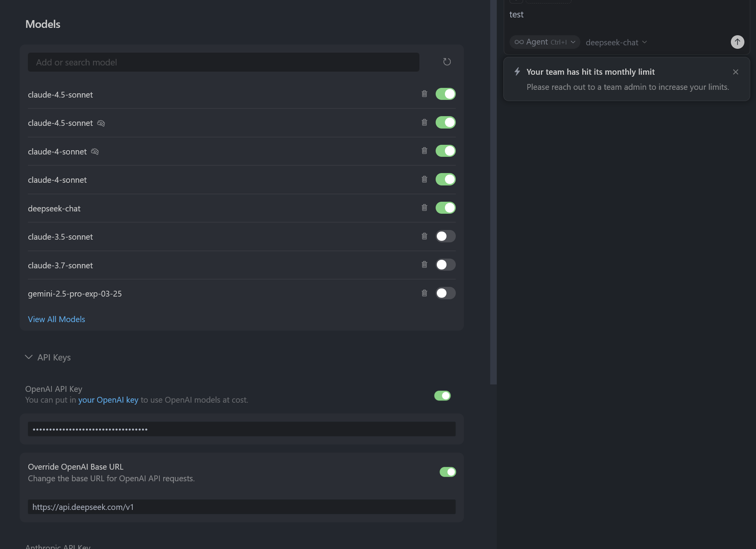Disable the deepseek-chat model toggle
Image resolution: width=756 pixels, height=549 pixels.
point(445,208)
